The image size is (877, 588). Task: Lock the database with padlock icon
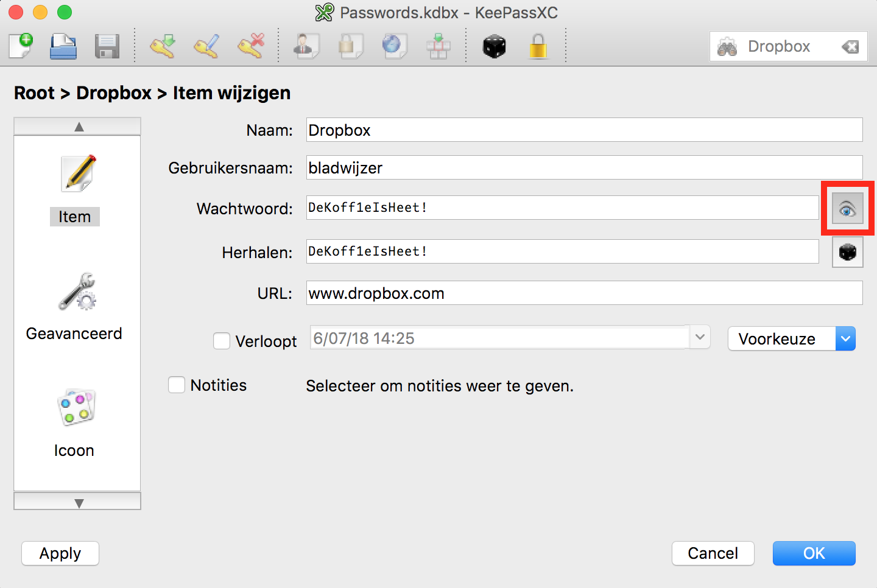(x=538, y=46)
